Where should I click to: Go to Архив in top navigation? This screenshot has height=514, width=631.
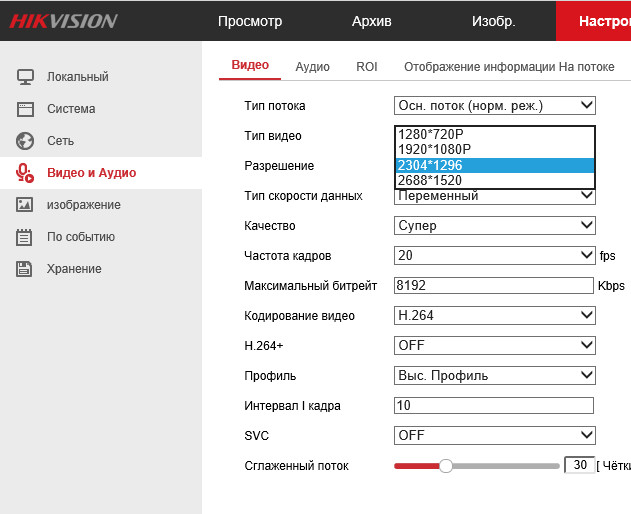click(372, 21)
